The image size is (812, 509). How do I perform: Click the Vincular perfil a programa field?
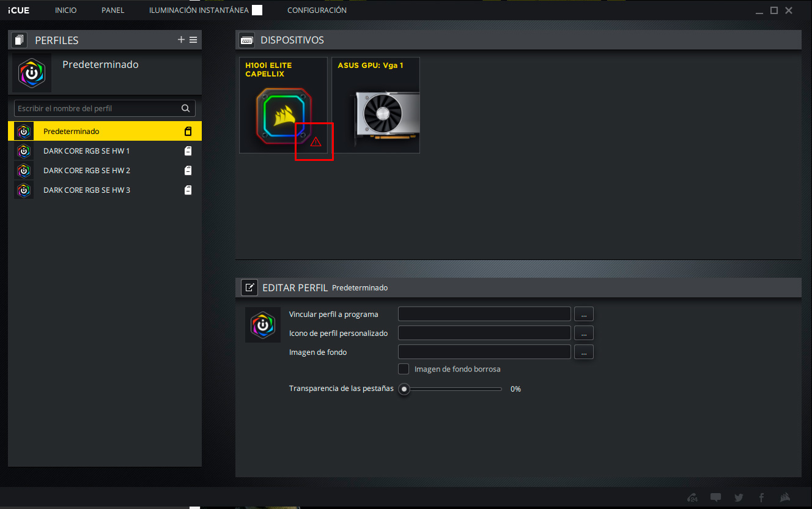click(484, 314)
